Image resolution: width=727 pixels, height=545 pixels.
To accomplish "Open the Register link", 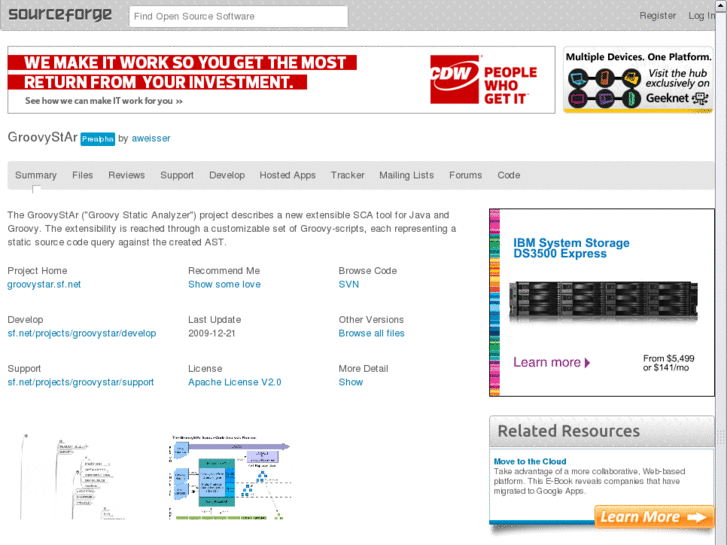I will 657,16.
